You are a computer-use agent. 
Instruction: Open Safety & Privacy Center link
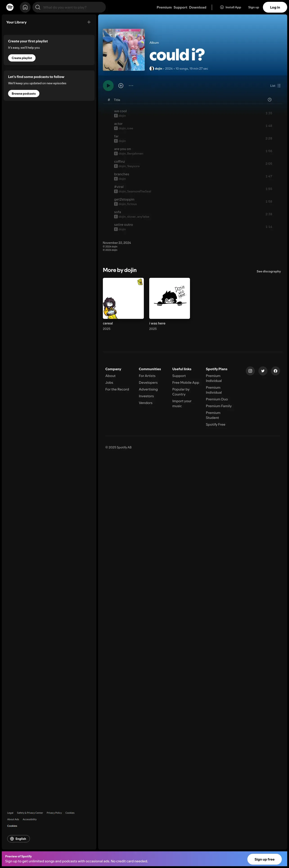(x=30, y=813)
